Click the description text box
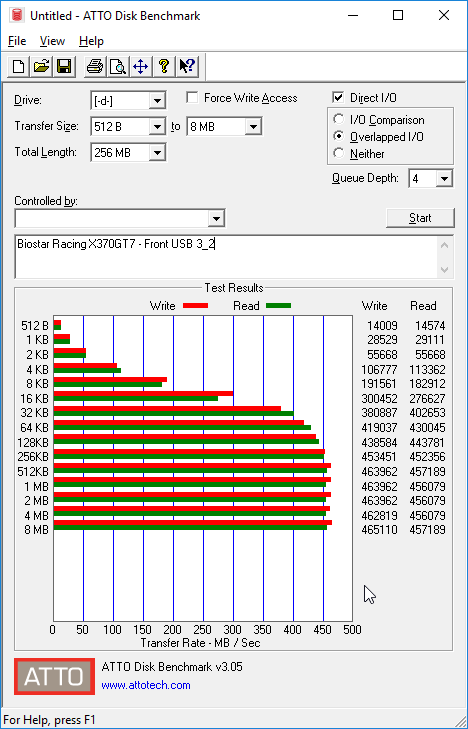Screen dimensions: 468x729 point(227,257)
